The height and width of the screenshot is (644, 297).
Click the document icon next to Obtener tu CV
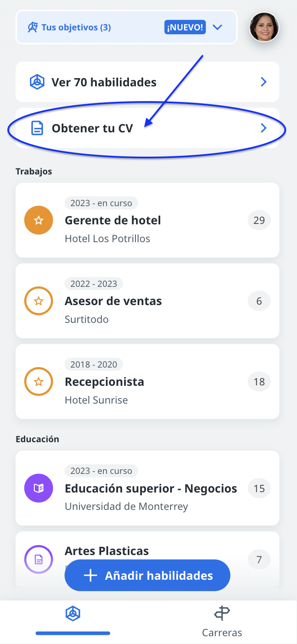pos(37,128)
